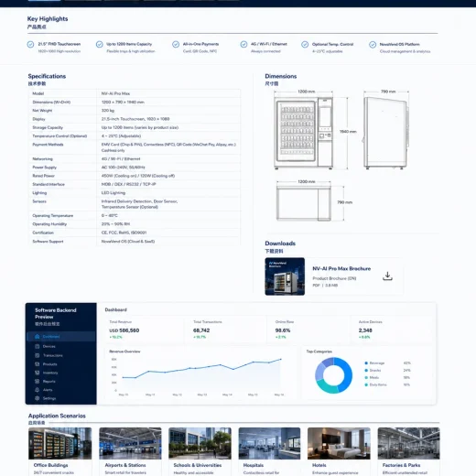Open NV-AI Pro Max Brochure title link
Viewport: 476px width, 476px height.
pyautogui.click(x=341, y=268)
